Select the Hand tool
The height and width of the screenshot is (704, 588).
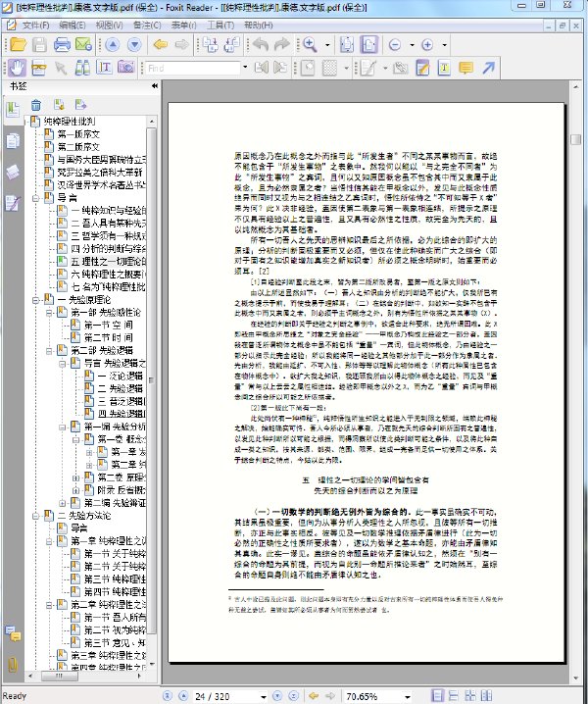pyautogui.click(x=17, y=68)
